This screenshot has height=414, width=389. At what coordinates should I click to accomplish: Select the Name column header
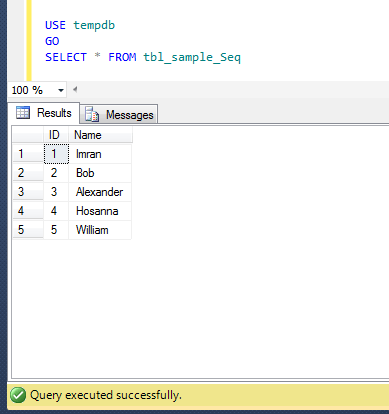click(x=100, y=135)
